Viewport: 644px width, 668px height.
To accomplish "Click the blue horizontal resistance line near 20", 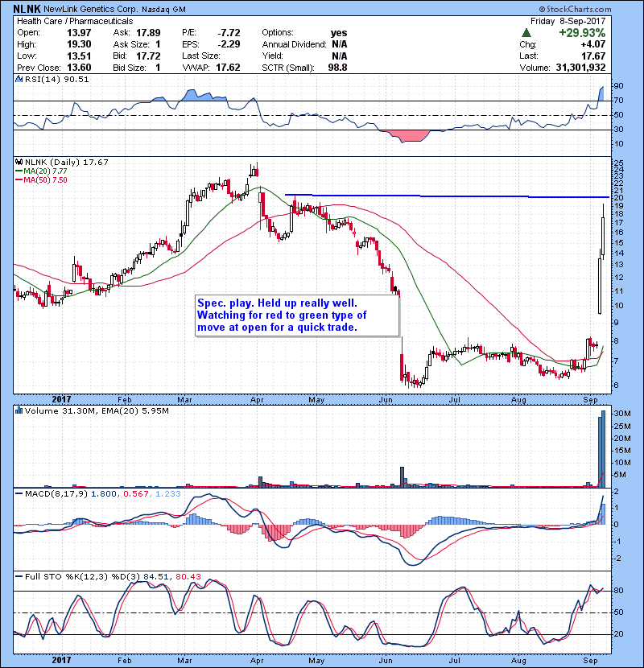I will click(447, 196).
